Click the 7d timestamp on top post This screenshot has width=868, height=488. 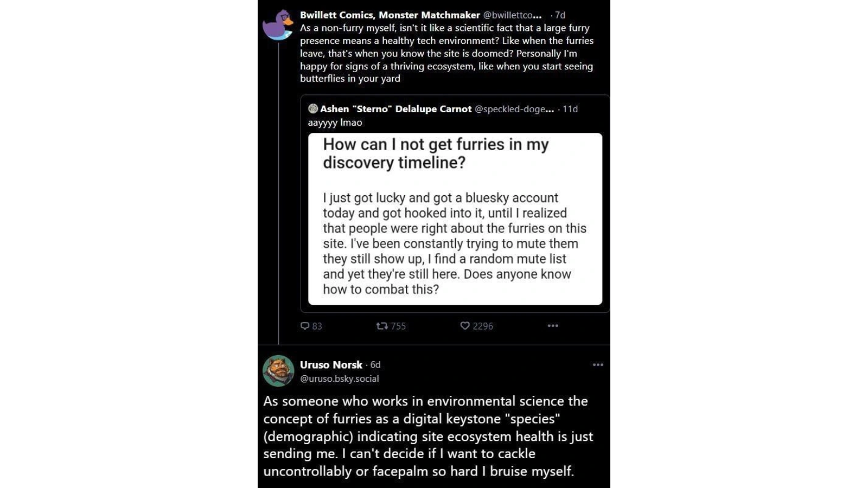tap(560, 15)
